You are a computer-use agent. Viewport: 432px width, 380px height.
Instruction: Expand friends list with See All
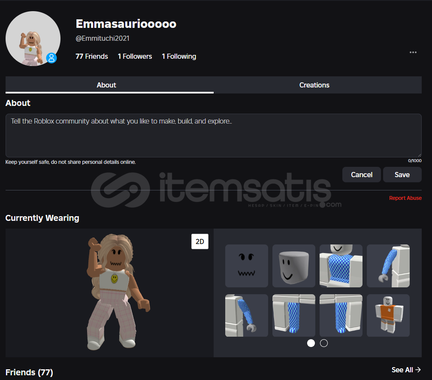pyautogui.click(x=406, y=370)
